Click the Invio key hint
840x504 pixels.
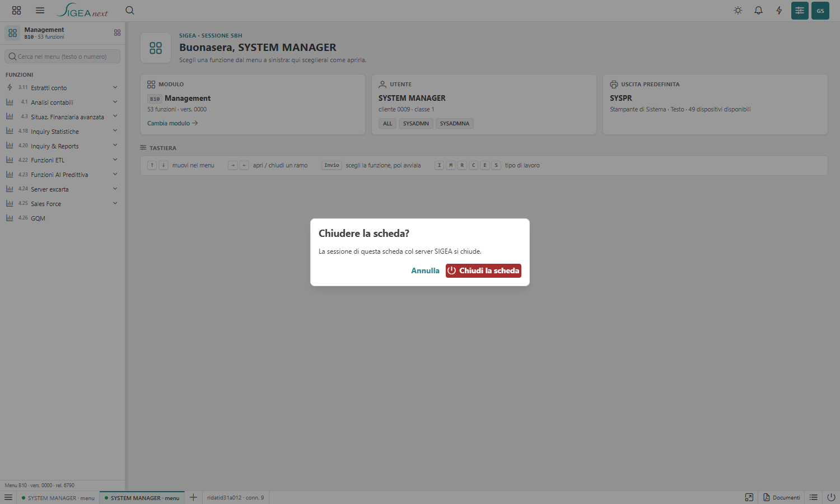332,165
